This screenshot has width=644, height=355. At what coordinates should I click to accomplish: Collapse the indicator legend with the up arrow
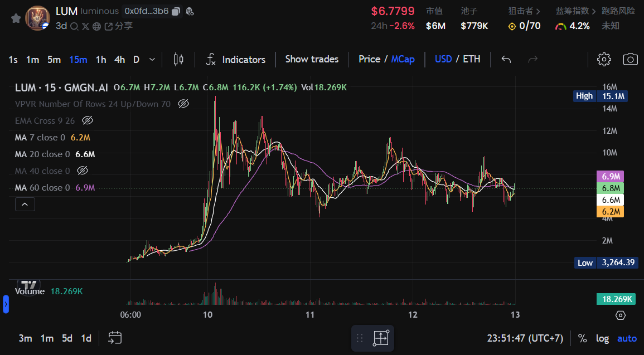click(x=25, y=204)
